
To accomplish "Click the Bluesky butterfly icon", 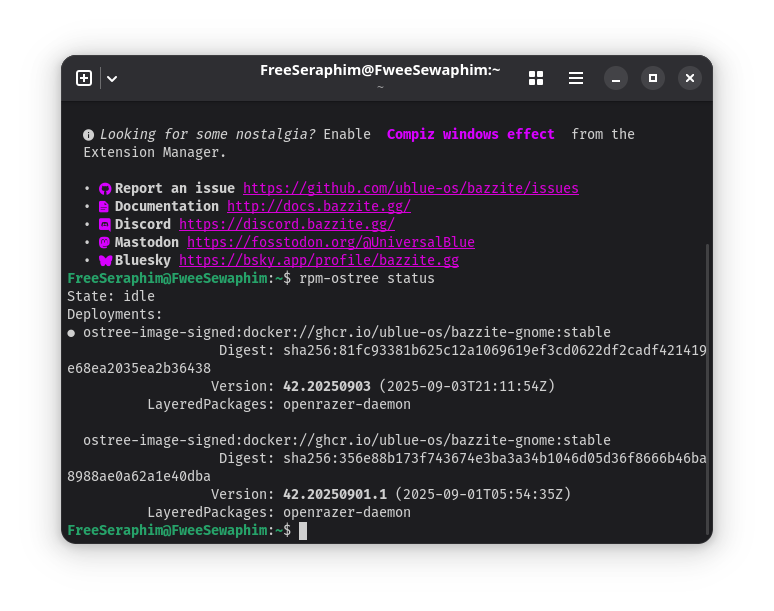I will click(x=105, y=261).
